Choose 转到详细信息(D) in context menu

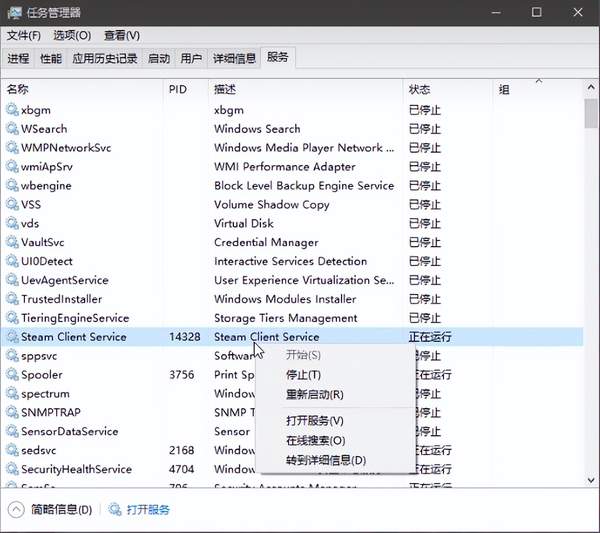(x=326, y=460)
